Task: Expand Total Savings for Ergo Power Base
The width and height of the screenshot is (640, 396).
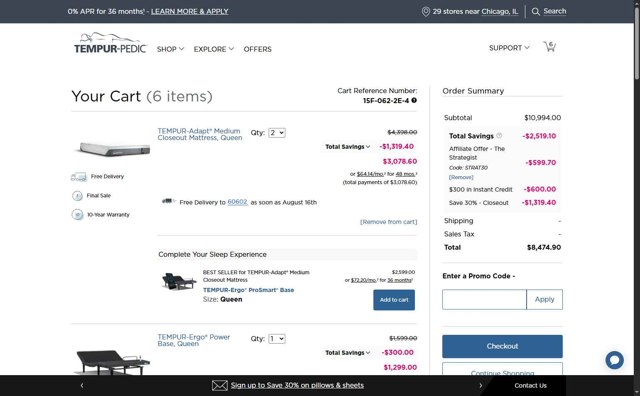Action: [x=347, y=353]
